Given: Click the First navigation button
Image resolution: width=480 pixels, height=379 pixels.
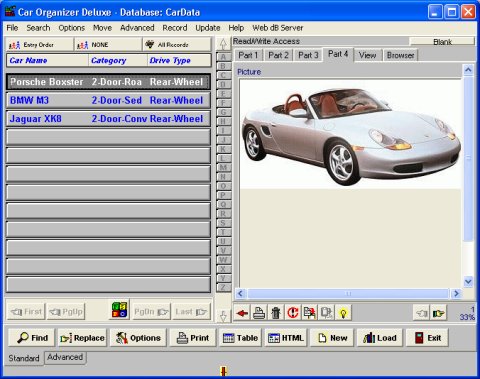Looking at the screenshot, I should [x=26, y=312].
